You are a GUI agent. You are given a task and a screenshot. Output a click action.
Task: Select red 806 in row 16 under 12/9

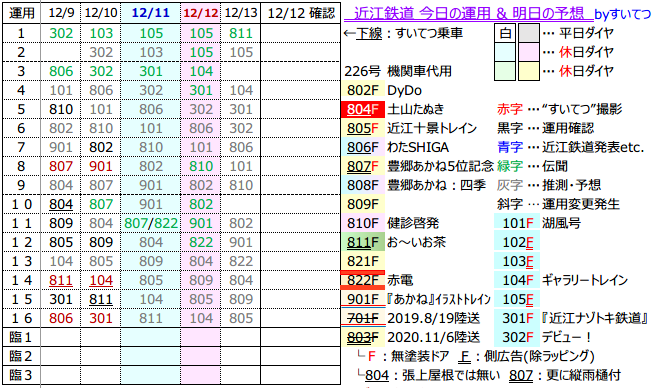click(61, 318)
